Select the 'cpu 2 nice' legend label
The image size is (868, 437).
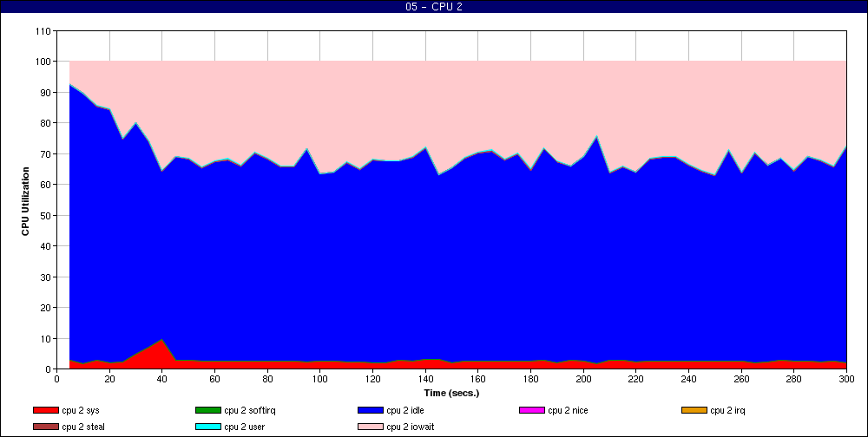click(x=568, y=410)
